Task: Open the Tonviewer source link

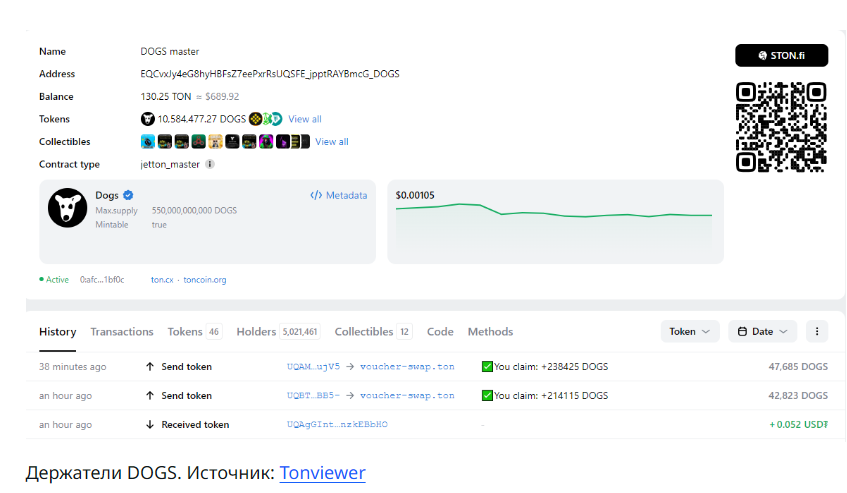Action: (322, 472)
